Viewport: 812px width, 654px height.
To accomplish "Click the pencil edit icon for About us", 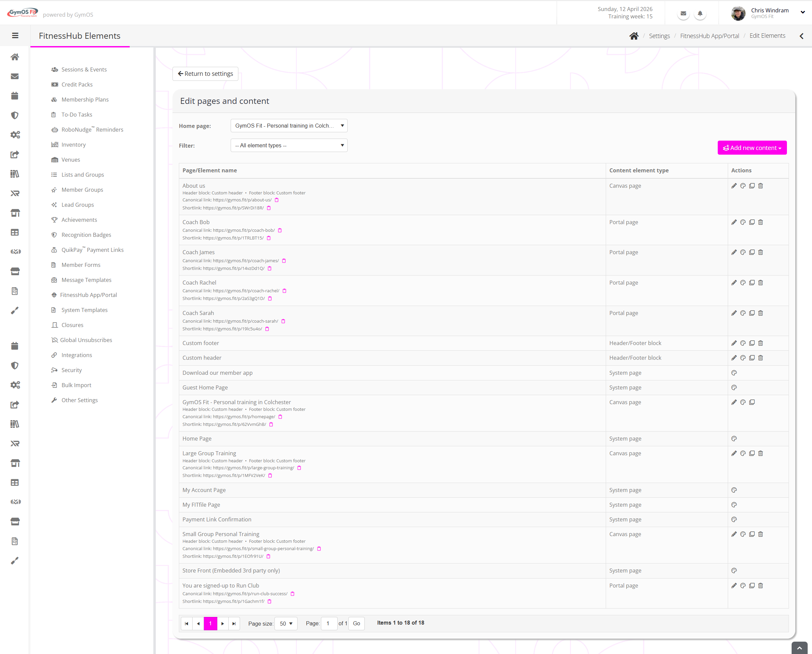I will (x=733, y=186).
